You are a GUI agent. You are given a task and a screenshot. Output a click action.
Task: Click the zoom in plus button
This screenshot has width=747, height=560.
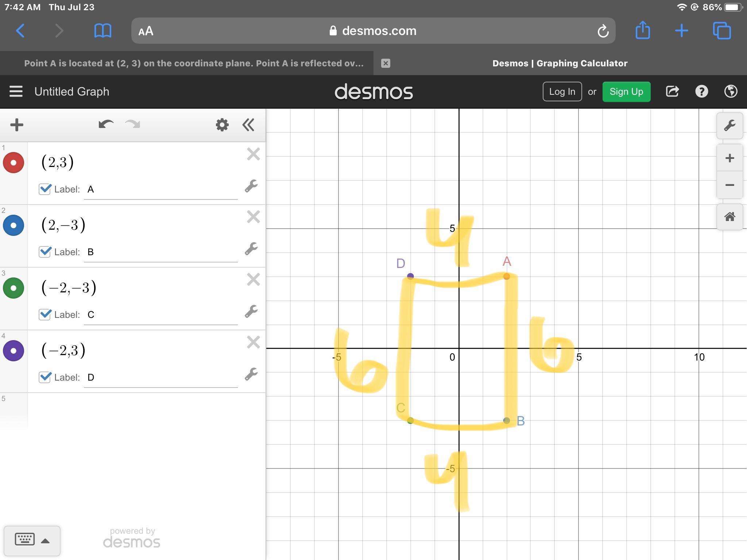[x=729, y=158]
